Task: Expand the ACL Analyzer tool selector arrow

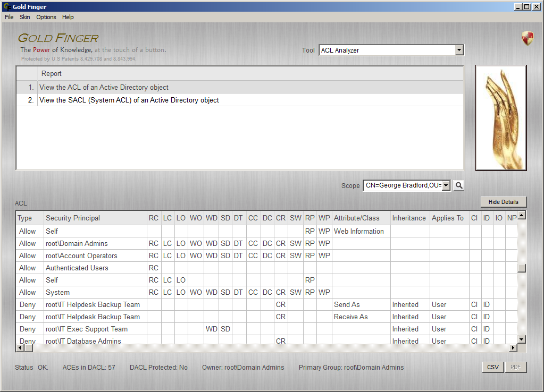Action: (458, 50)
